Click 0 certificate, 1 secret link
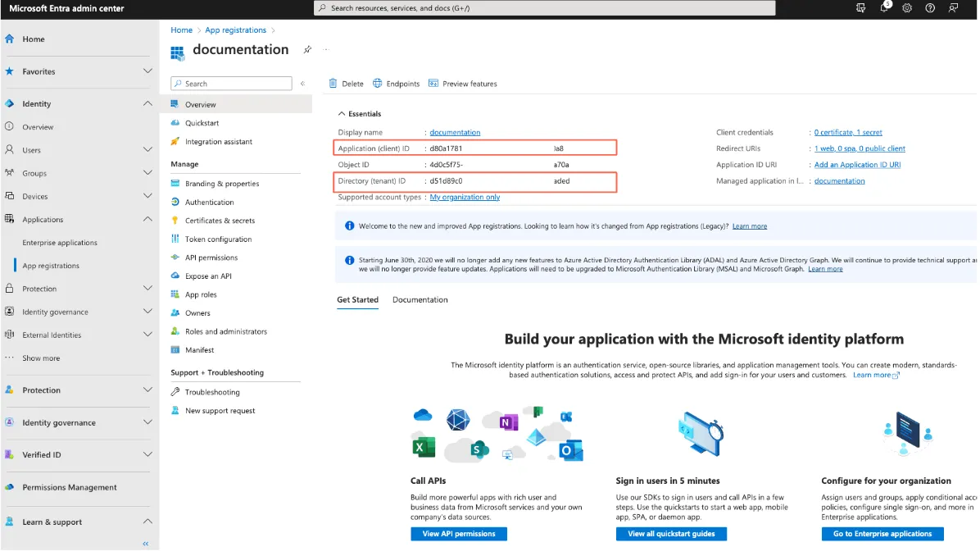The height and width of the screenshot is (556, 980). coord(848,133)
